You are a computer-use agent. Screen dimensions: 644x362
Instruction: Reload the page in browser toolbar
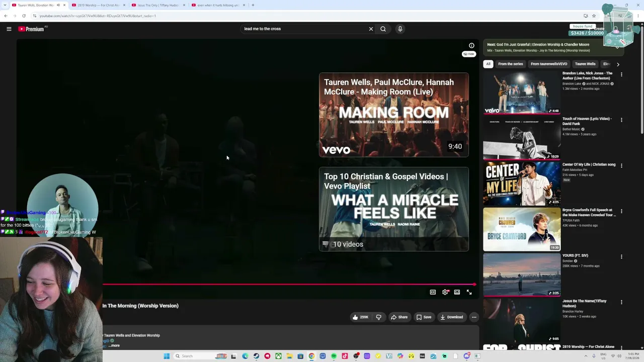coord(24,16)
